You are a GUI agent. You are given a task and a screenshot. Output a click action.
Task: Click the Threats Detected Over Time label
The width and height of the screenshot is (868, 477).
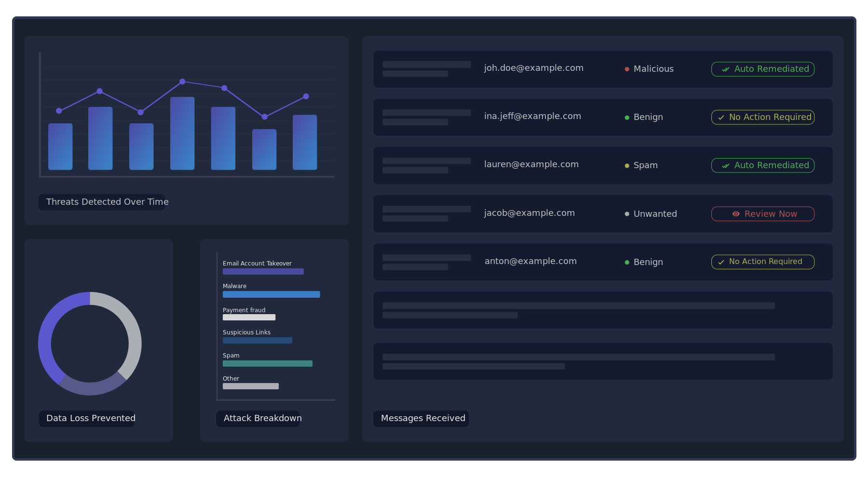(x=103, y=202)
